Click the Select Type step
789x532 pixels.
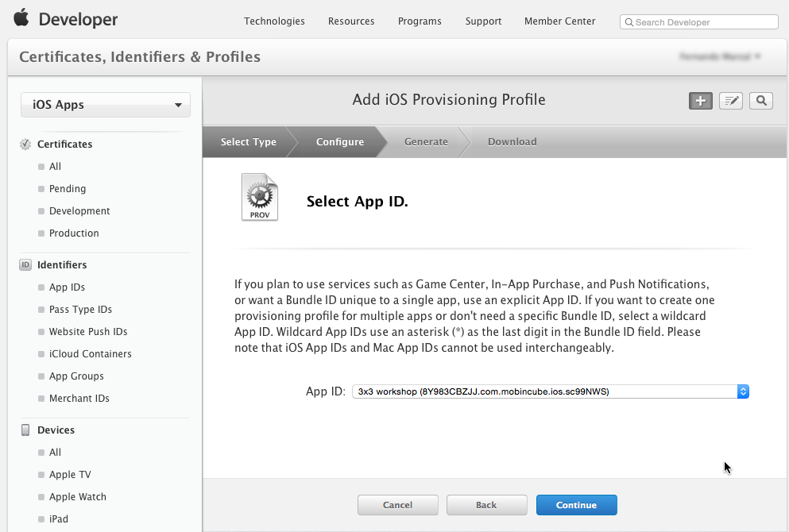point(249,142)
